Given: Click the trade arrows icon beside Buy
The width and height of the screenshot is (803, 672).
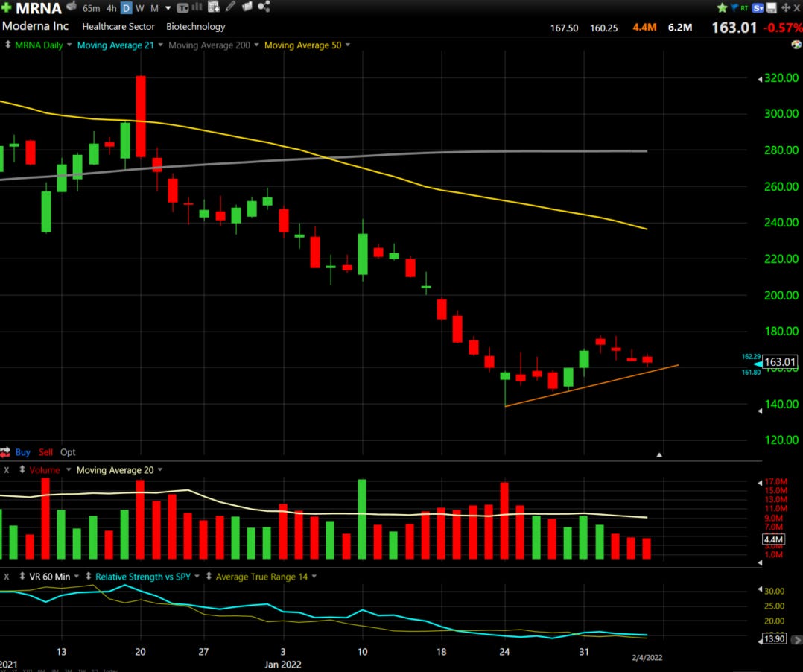Looking at the screenshot, I should [6, 451].
